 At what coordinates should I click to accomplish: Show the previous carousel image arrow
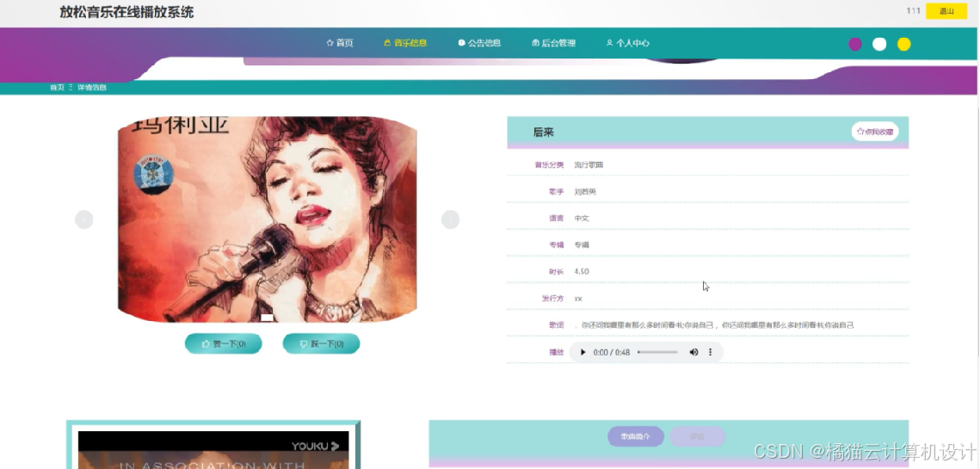[x=83, y=219]
